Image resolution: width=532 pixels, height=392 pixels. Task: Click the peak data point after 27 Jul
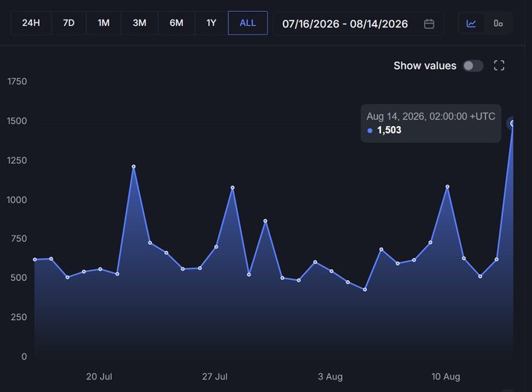[232, 188]
